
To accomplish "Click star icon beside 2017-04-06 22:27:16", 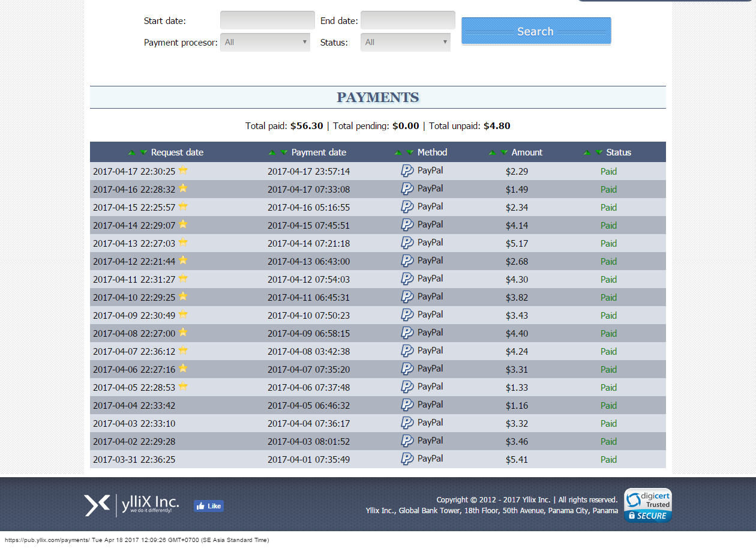I will pos(183,368).
